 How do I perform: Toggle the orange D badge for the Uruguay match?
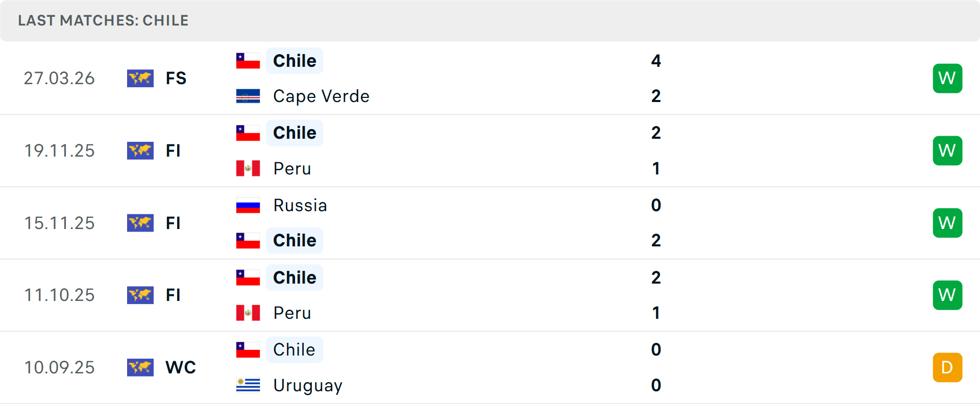point(947,367)
